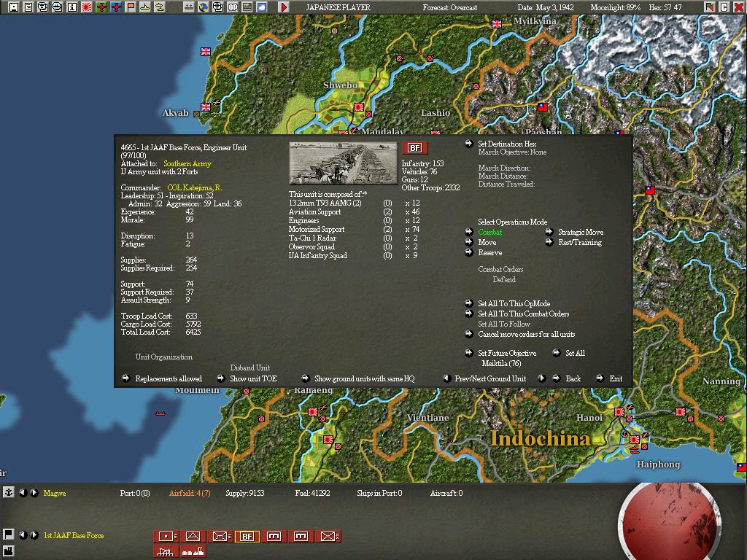Screen dimensions: 747x560
Task: Click Set All To This Combat Orders
Action: (523, 314)
